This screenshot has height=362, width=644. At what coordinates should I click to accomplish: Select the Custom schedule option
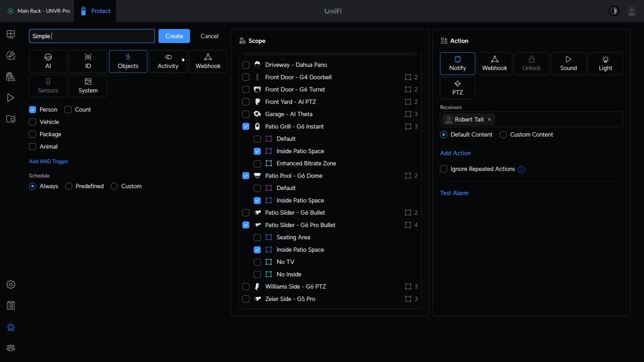pos(114,187)
